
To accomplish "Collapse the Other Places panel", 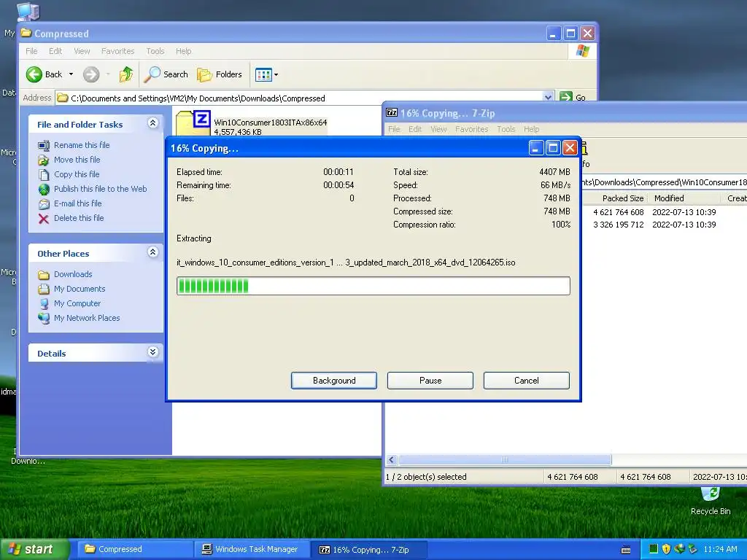I will coord(152,252).
